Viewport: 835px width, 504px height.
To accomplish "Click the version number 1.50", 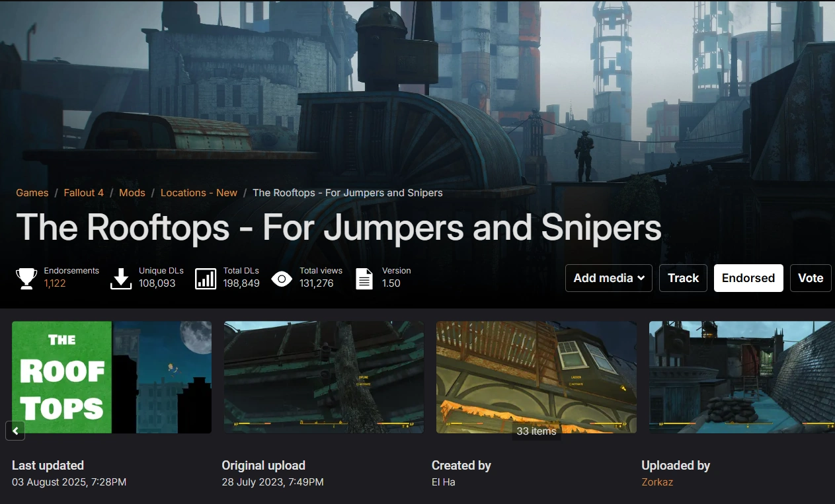I will 391,283.
